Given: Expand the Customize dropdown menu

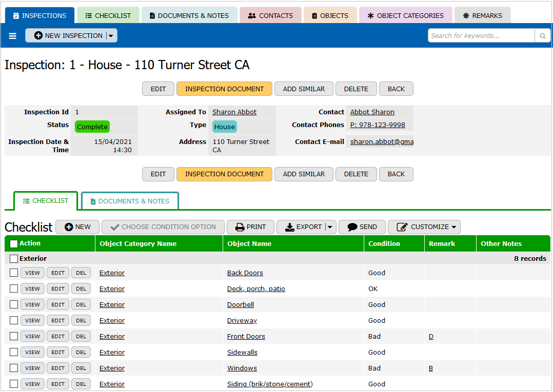Looking at the screenshot, I should (x=453, y=227).
